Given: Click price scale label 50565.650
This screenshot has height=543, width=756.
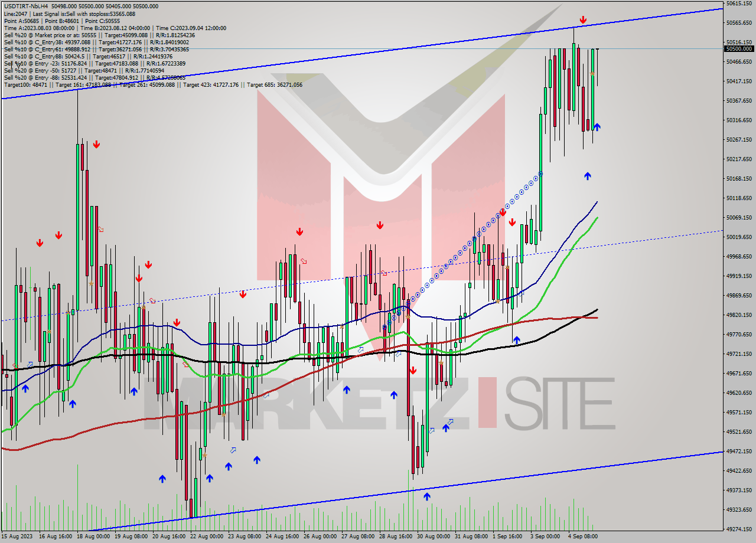Looking at the screenshot, I should [x=739, y=22].
